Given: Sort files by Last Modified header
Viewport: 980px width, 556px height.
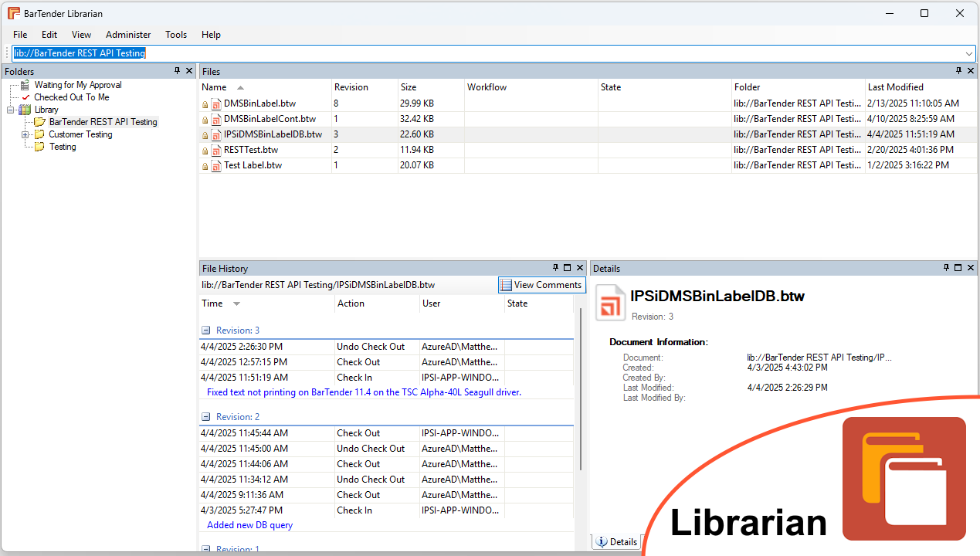Looking at the screenshot, I should pyautogui.click(x=921, y=87).
